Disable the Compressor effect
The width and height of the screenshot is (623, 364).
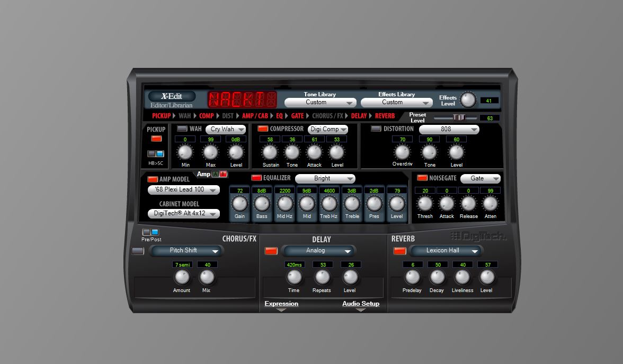tap(263, 129)
